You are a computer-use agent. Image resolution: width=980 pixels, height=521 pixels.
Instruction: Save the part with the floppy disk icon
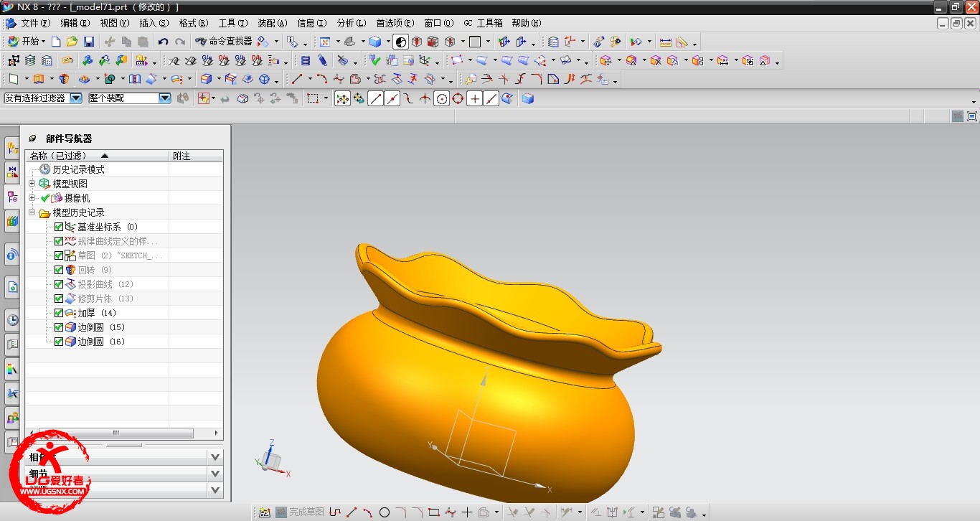[x=89, y=42]
